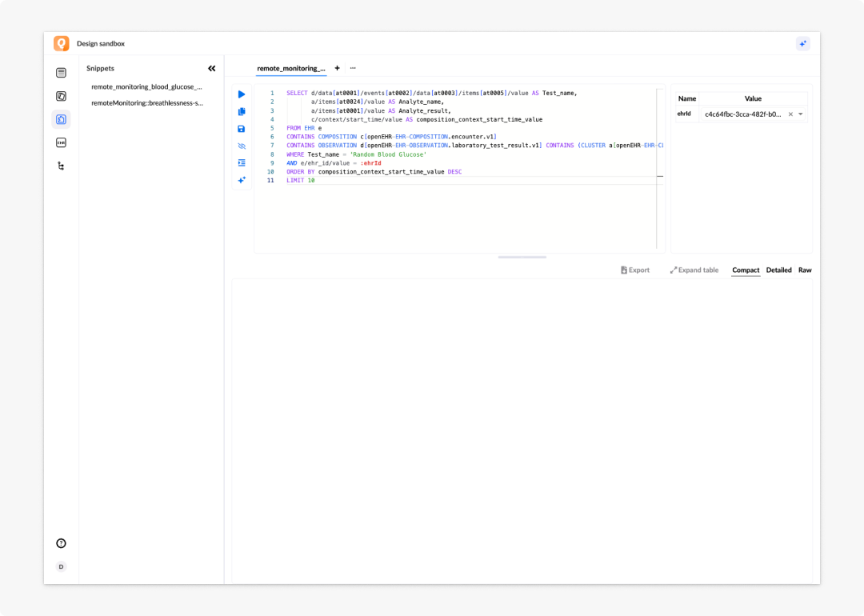
Task: Switch to the Raw results view
Action: click(x=805, y=270)
